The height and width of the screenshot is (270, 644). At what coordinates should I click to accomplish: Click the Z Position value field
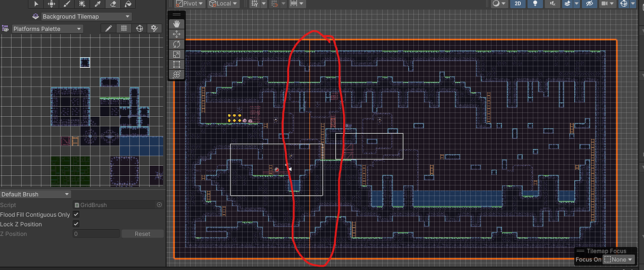[x=96, y=234]
